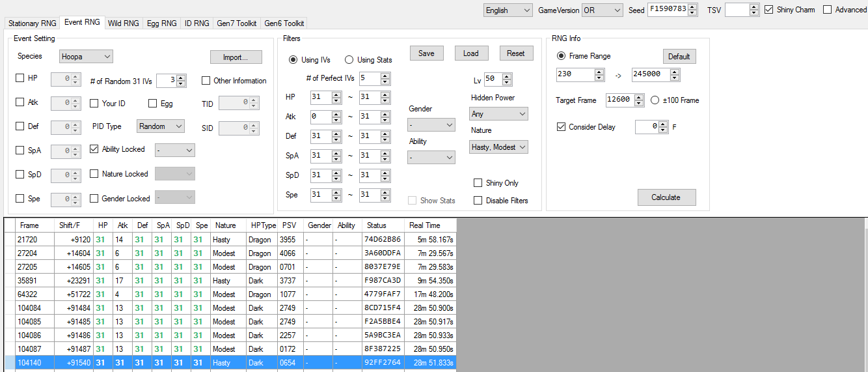Viewport: 868px width, 372px height.
Task: Open the Nature filter dropdown
Action: click(x=498, y=147)
